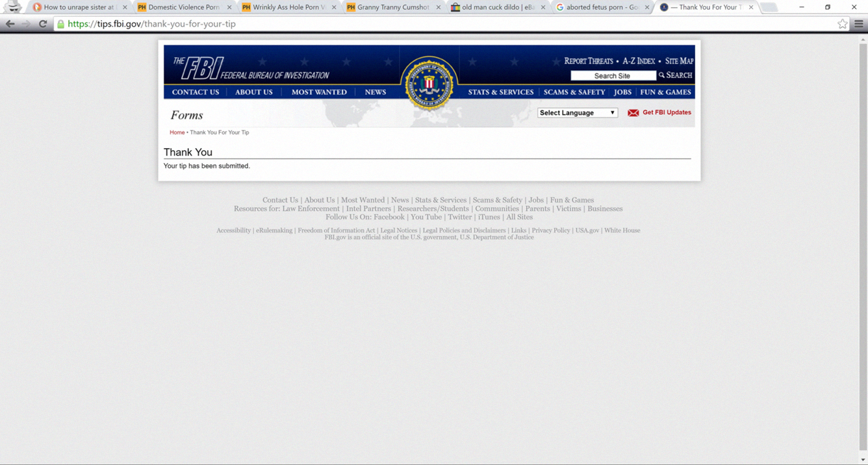Image resolution: width=868 pixels, height=465 pixels.
Task: Follow the FBI on Facebook link
Action: pyautogui.click(x=389, y=217)
